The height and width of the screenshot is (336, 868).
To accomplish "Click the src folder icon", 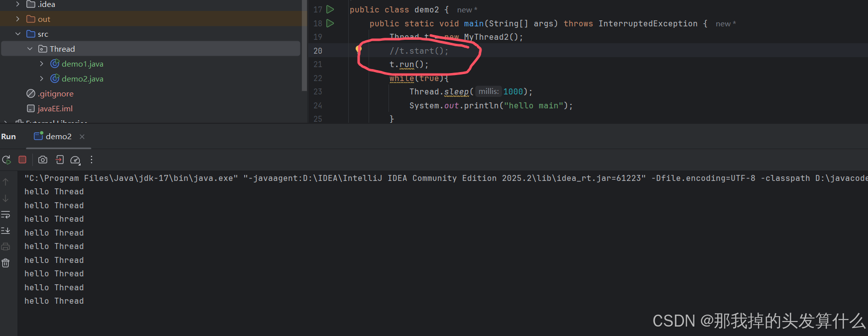I will (x=31, y=34).
